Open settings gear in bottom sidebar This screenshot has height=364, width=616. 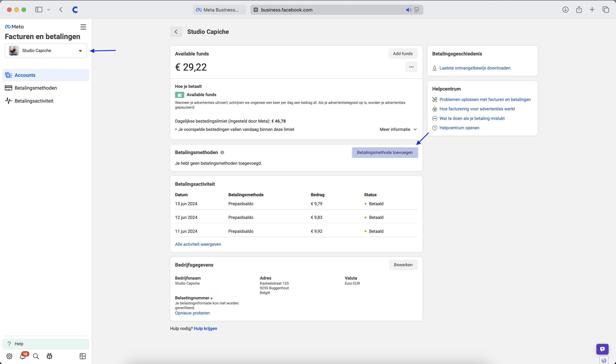pyautogui.click(x=9, y=356)
